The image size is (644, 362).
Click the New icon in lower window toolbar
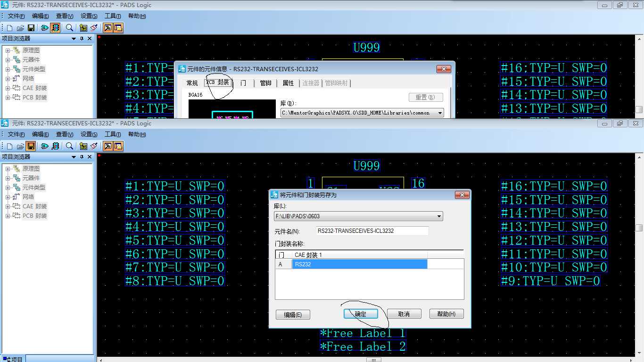pyautogui.click(x=9, y=146)
